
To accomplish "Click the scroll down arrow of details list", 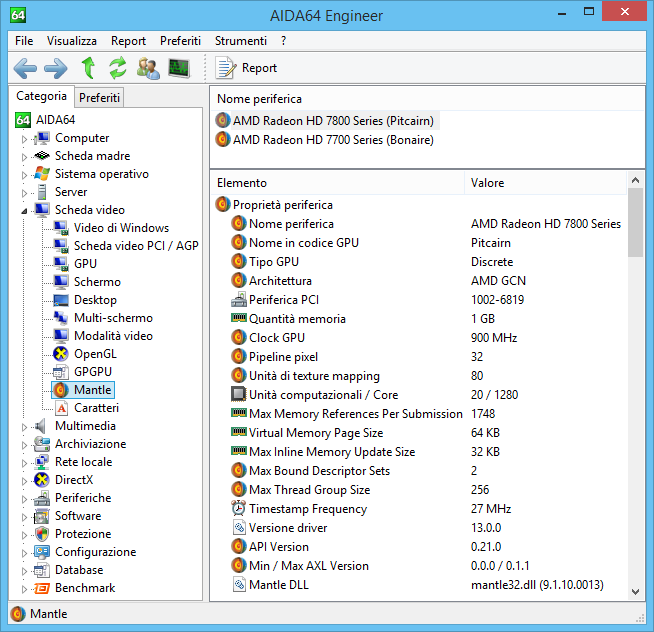I will click(x=635, y=592).
